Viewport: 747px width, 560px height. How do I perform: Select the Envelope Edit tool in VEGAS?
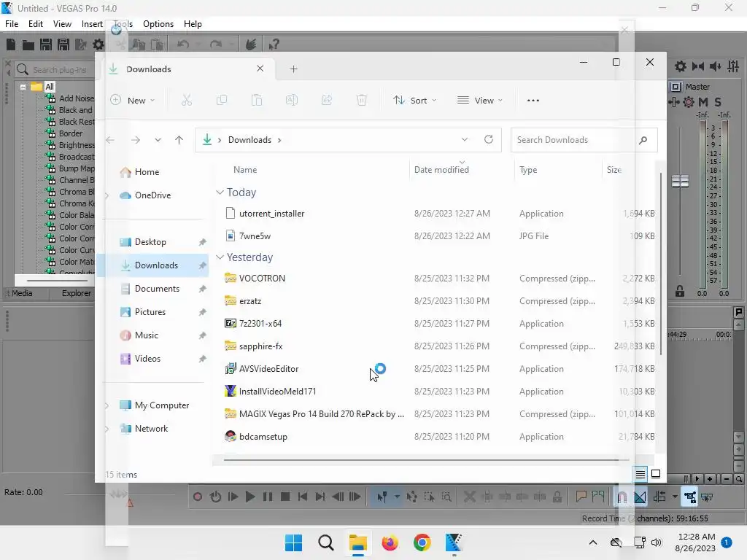tap(411, 497)
